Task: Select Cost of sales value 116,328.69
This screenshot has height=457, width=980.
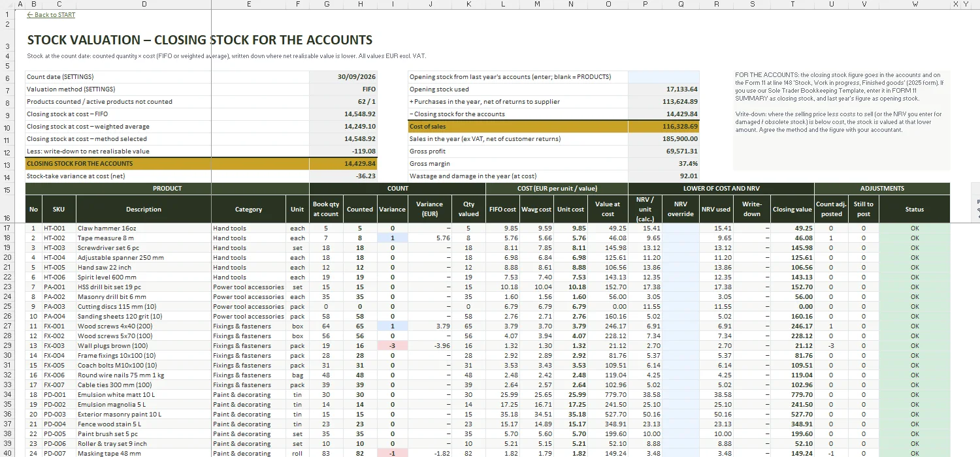Action: click(663, 127)
